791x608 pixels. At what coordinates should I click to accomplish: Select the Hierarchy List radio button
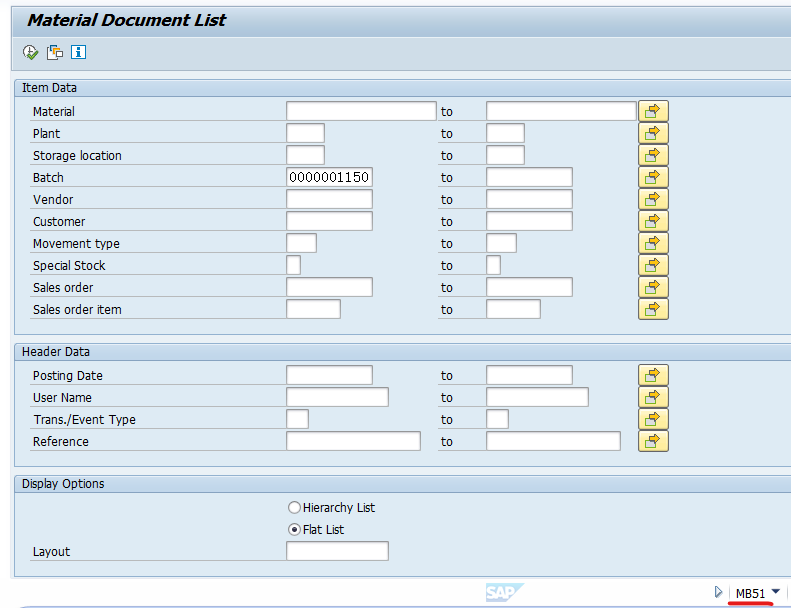(x=294, y=507)
